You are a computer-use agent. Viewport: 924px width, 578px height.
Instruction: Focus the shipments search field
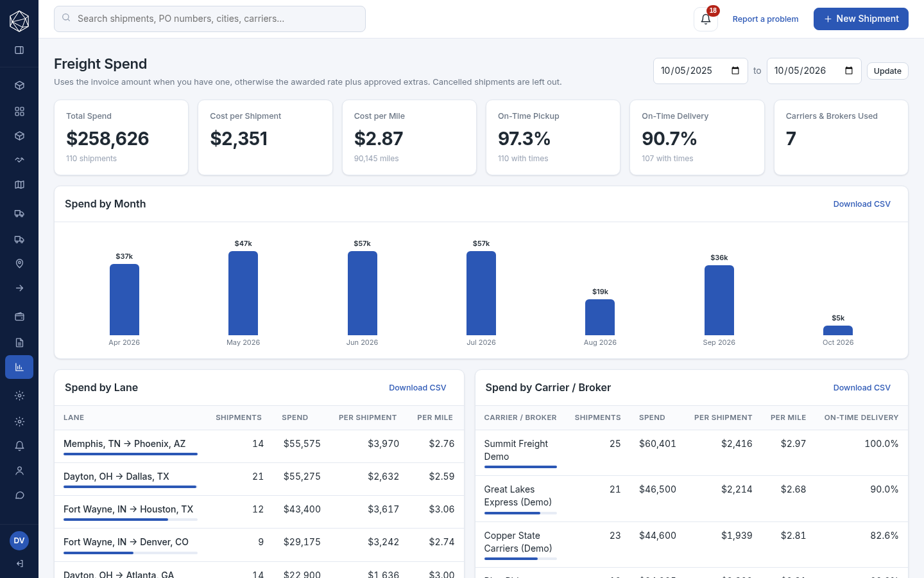tap(210, 19)
